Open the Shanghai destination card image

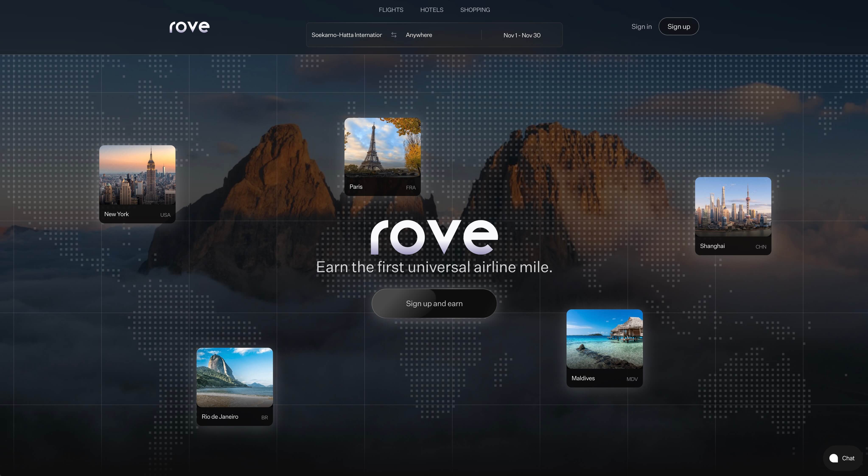tap(733, 207)
